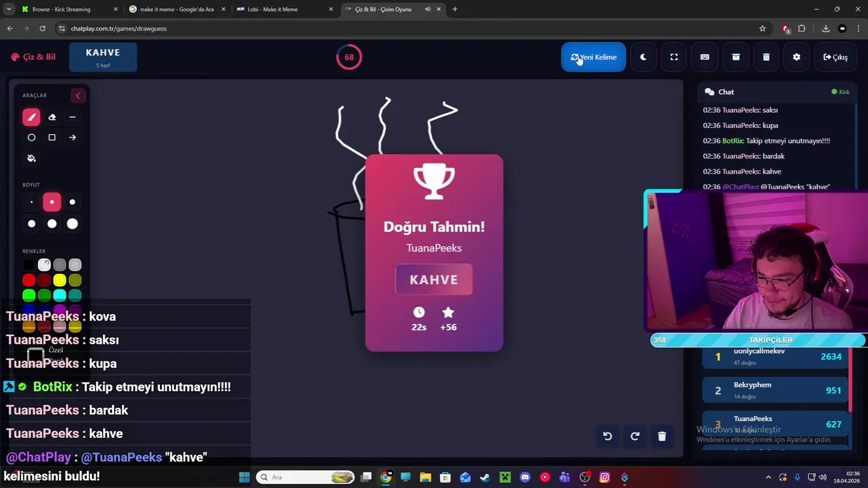Pick the bright yellow color swatch

tap(60, 280)
